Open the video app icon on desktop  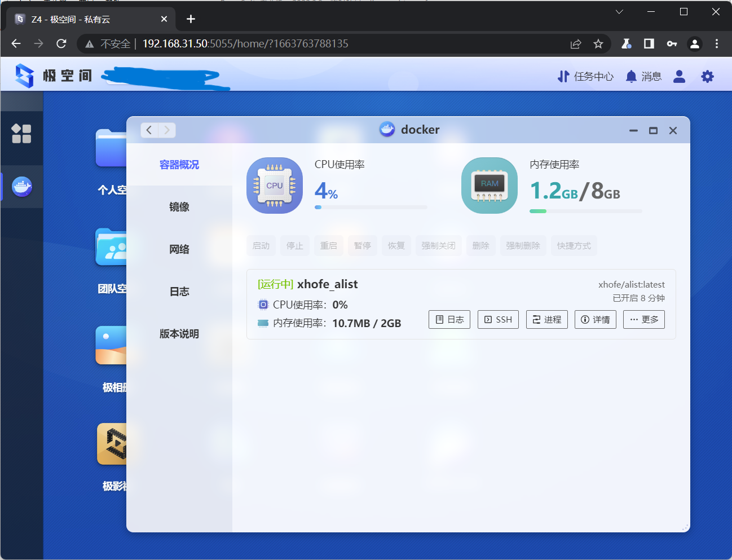[x=111, y=444]
